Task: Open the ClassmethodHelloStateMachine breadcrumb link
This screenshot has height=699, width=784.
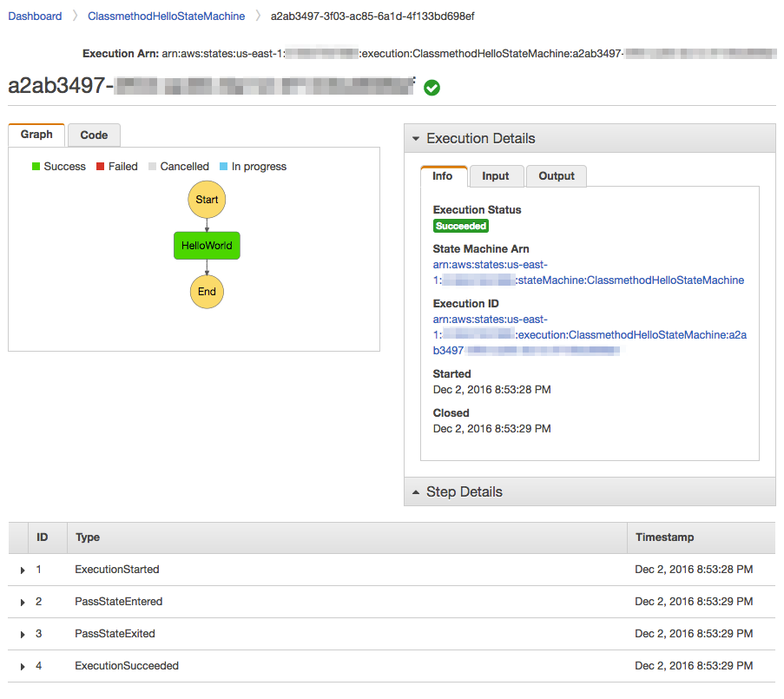Action: coord(162,16)
